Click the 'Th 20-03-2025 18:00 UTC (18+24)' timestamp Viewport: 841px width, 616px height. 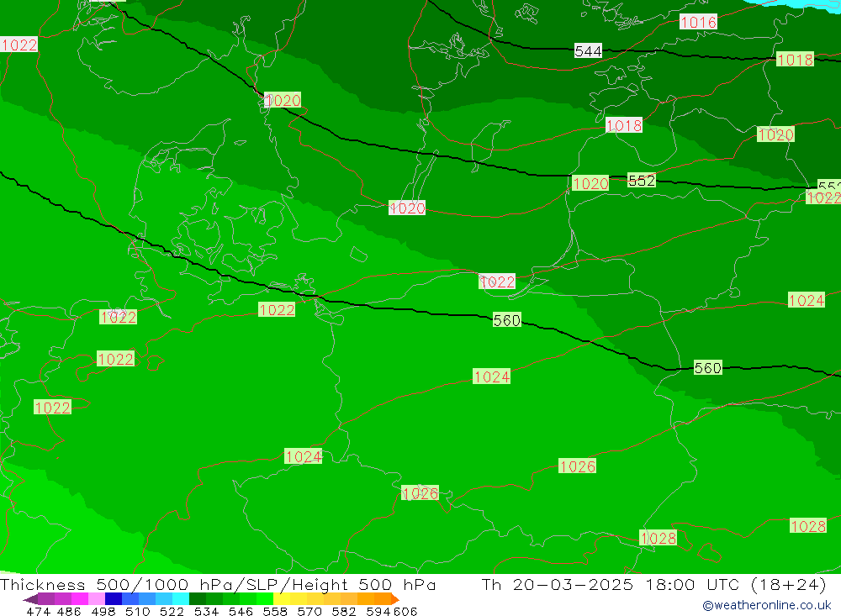[653, 584]
